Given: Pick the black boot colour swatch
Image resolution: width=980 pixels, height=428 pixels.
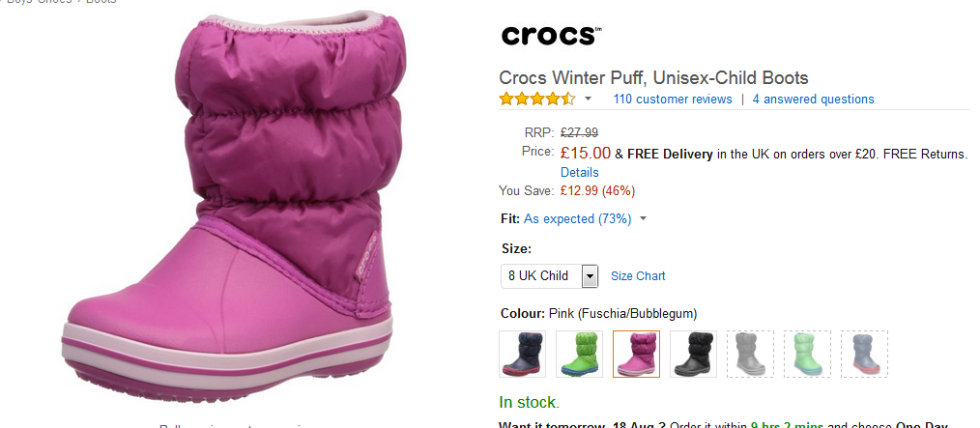Looking at the screenshot, I should [x=693, y=355].
